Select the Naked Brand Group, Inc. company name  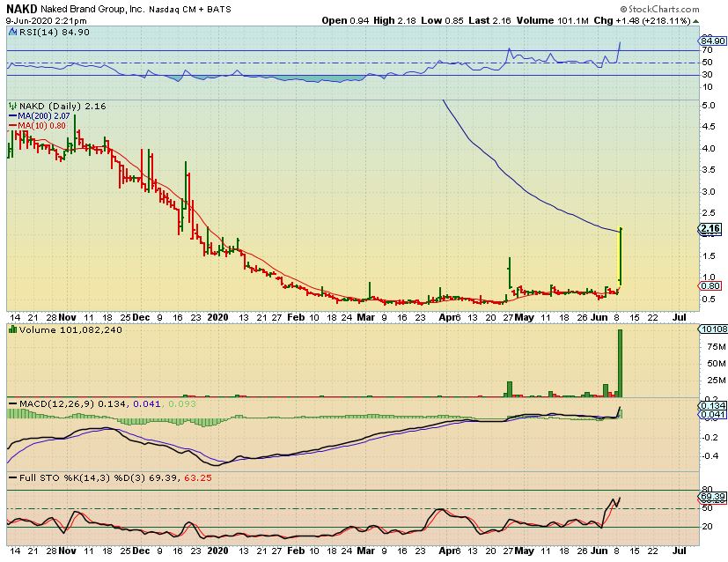tap(92, 10)
